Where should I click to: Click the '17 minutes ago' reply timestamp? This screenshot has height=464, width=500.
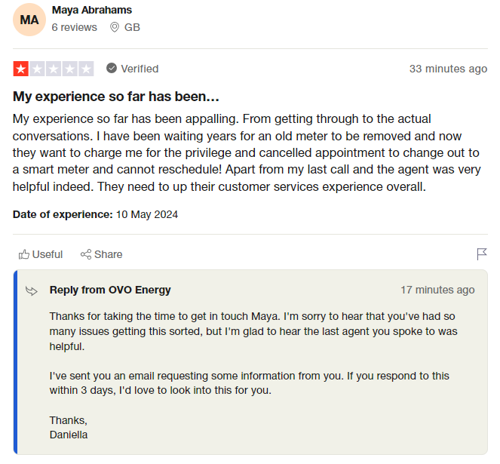pos(438,290)
